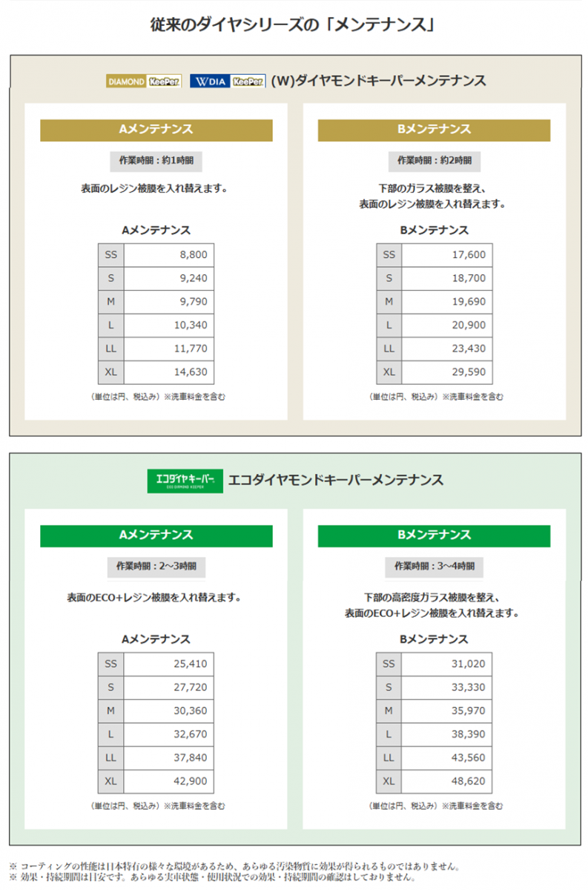This screenshot has width=588, height=890.
Task: Select the gold Bメンテナンス header bar
Action: point(435,129)
